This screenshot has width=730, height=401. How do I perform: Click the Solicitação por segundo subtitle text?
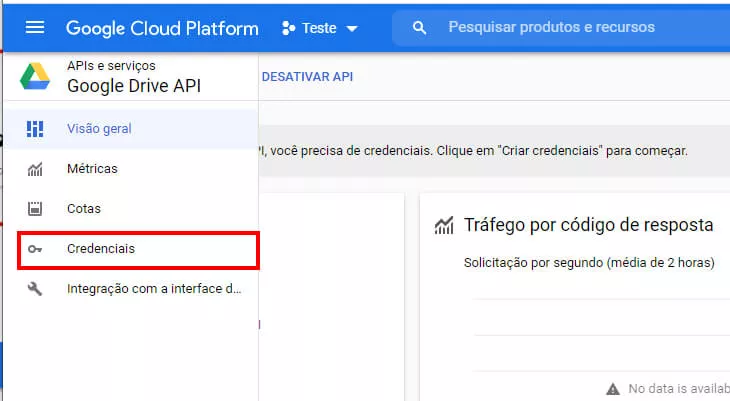click(x=589, y=263)
